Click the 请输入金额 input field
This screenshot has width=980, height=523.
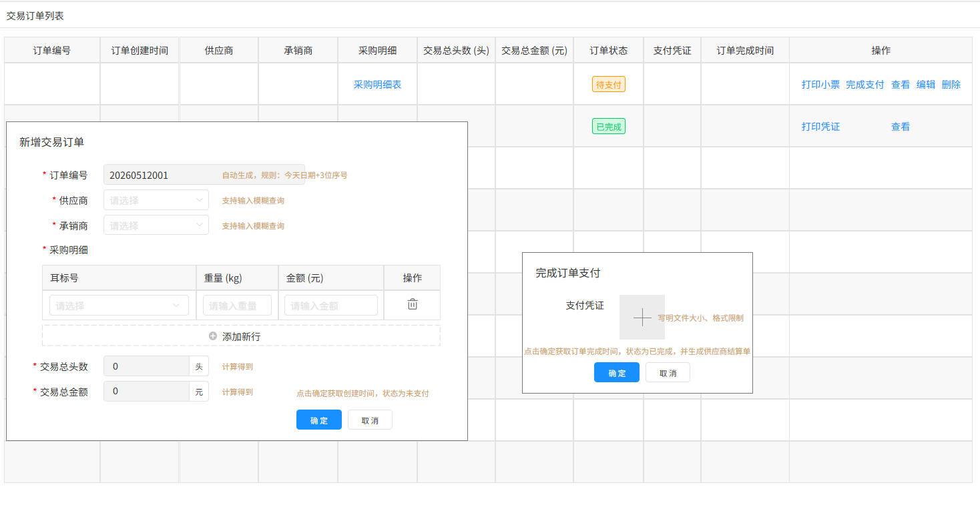(x=331, y=306)
